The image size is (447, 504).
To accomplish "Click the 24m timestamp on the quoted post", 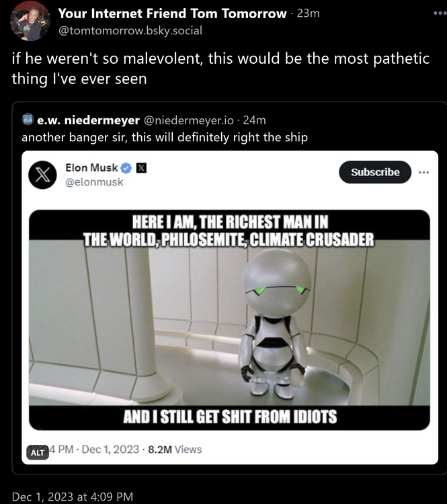I will click(x=254, y=120).
